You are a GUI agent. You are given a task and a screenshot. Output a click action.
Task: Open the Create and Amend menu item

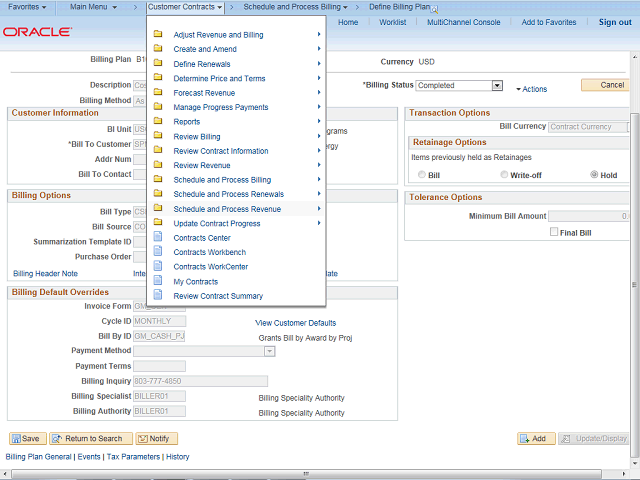pyautogui.click(x=205, y=49)
